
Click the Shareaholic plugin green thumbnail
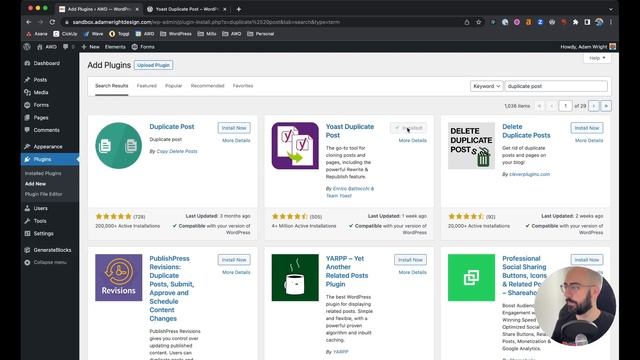(471, 278)
